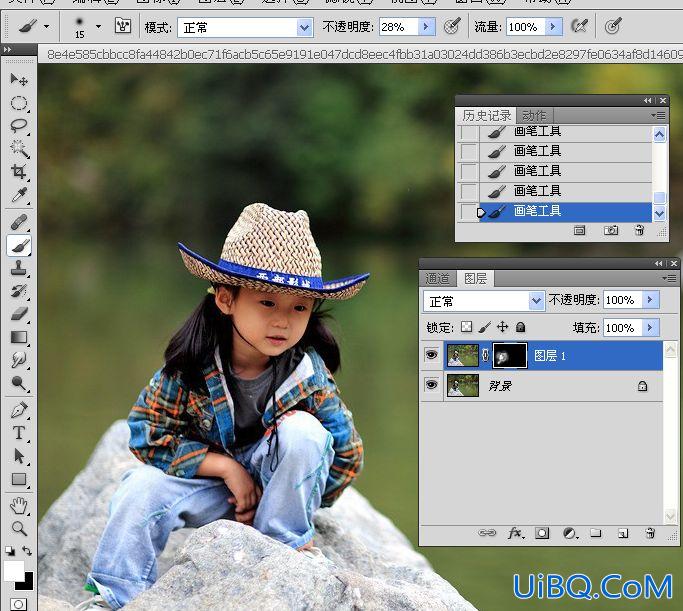Toggle tablet pressure for size

[613, 26]
